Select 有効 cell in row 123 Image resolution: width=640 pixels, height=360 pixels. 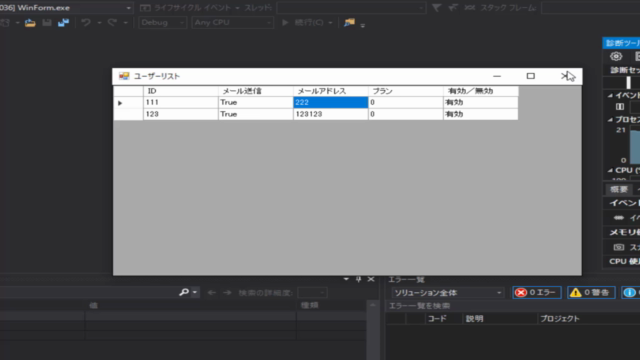pyautogui.click(x=481, y=114)
